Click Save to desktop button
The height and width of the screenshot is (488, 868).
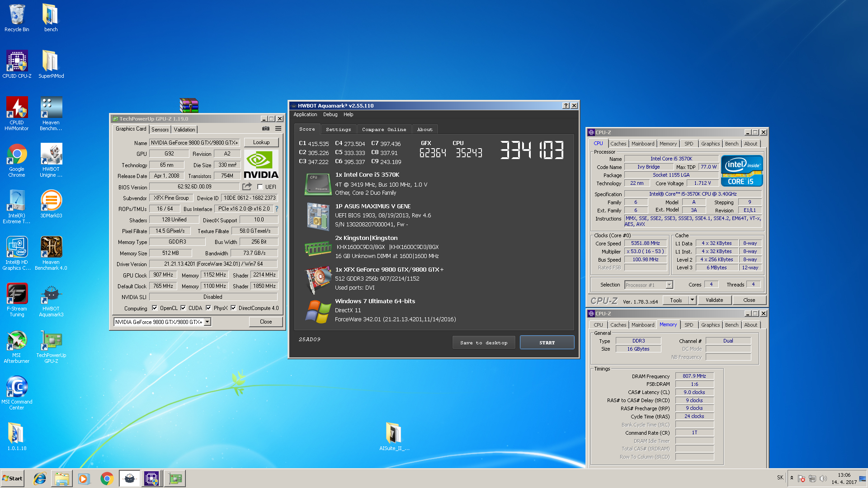point(484,343)
